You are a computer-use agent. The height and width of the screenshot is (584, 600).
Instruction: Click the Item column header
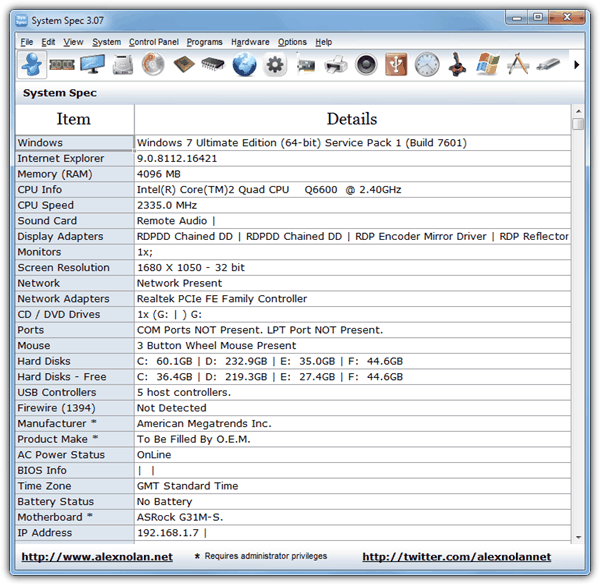pos(75,119)
